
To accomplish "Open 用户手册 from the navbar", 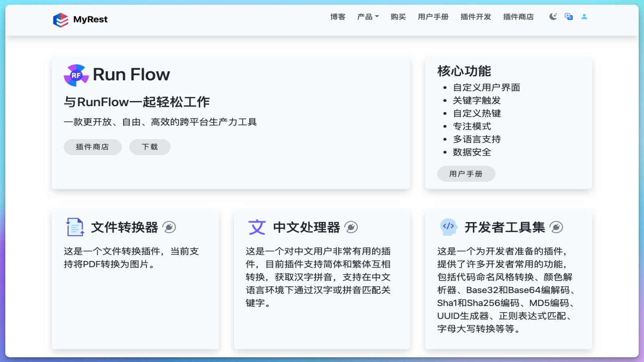I will [x=433, y=16].
